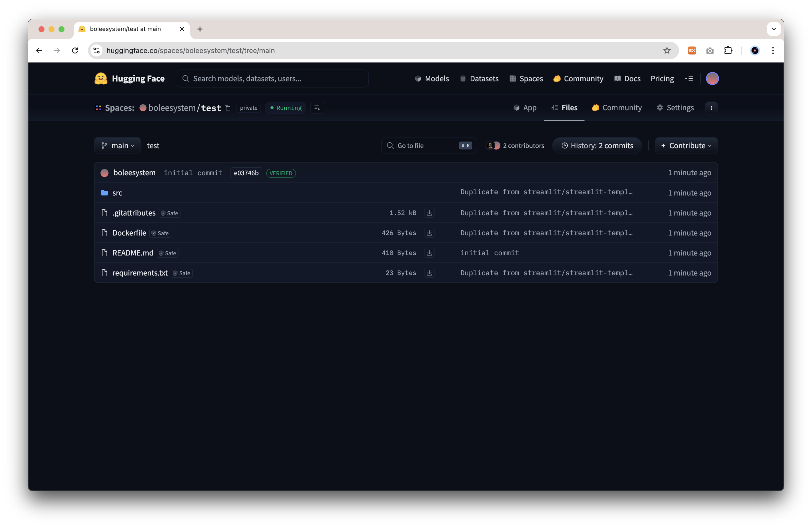Open commit e03746b link
Viewport: 812px width, 528px height.
[246, 173]
